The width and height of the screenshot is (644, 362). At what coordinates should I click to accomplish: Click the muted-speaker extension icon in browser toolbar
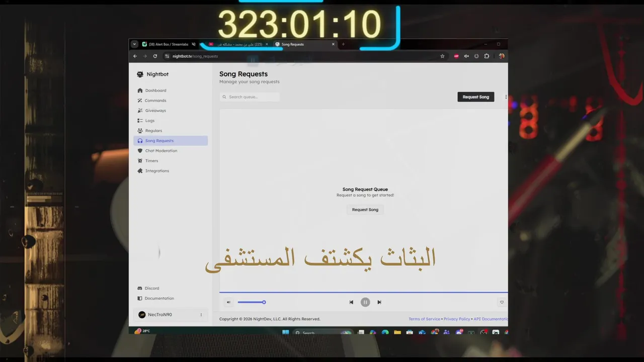[x=466, y=56]
